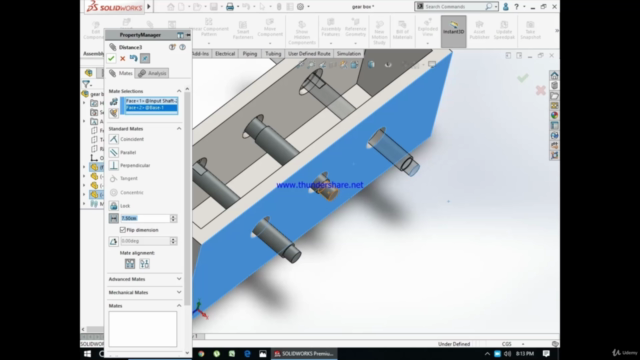Click the New Motion Study button

pos(379,33)
